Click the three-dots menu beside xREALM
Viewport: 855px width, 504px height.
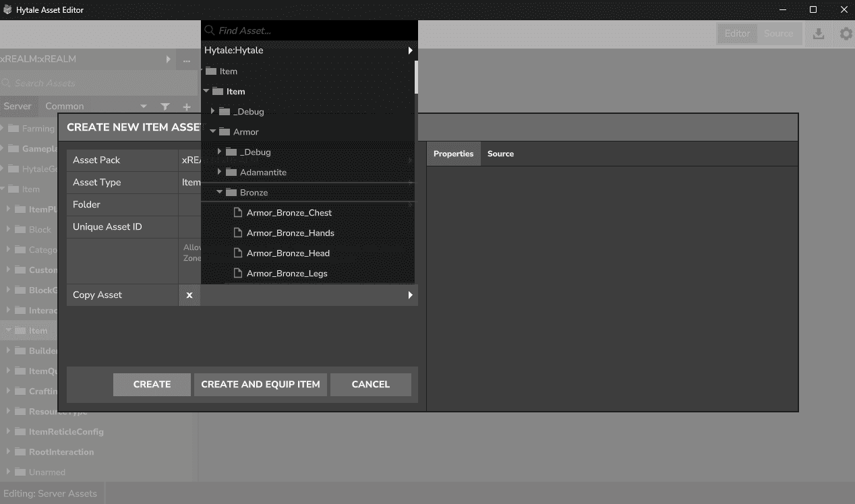point(186,59)
